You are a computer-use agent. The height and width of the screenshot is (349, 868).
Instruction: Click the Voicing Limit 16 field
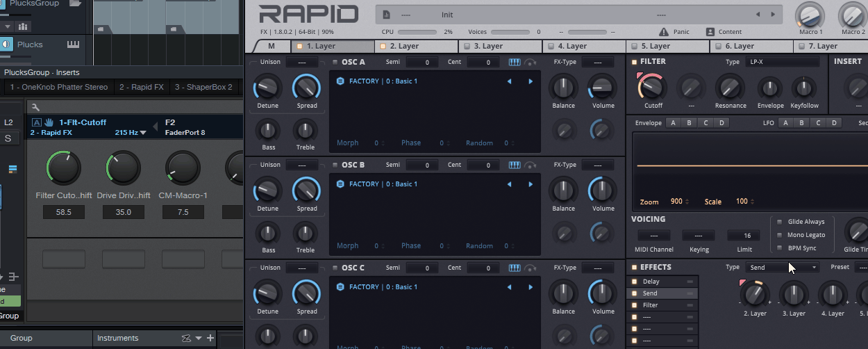pos(743,236)
